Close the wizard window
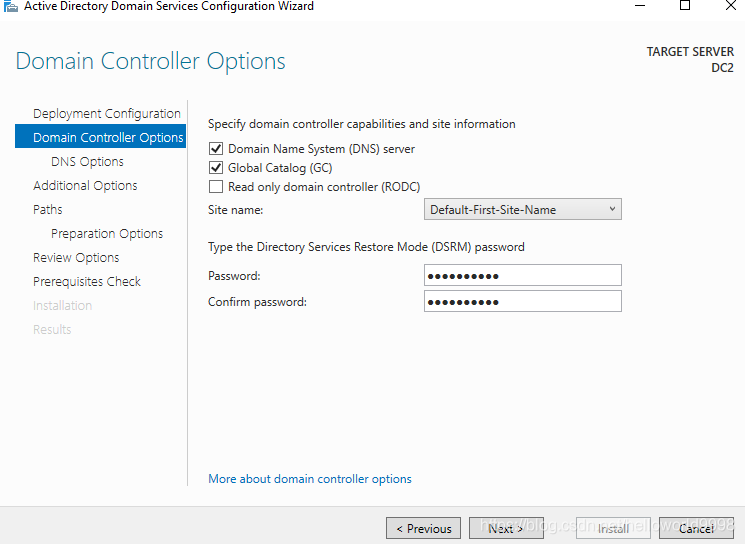The height and width of the screenshot is (544, 745). pyautogui.click(x=731, y=6)
